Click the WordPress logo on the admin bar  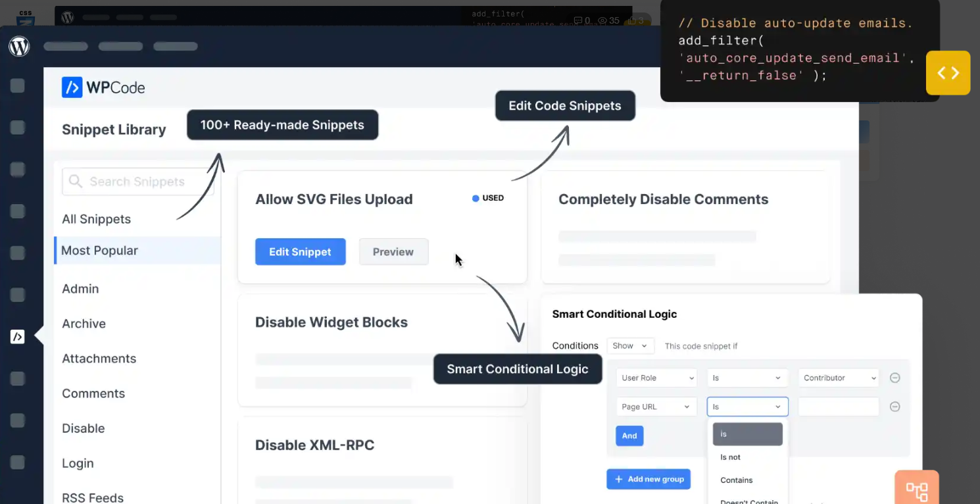tap(19, 46)
